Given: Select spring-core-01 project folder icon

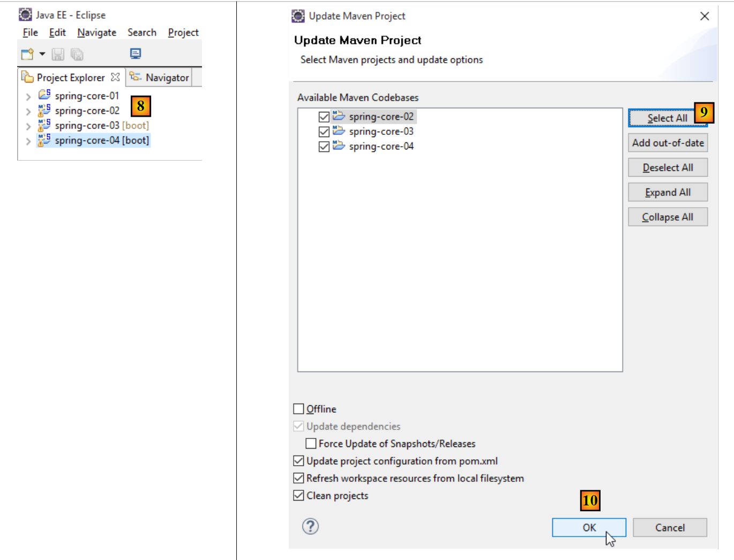Looking at the screenshot, I should (44, 95).
